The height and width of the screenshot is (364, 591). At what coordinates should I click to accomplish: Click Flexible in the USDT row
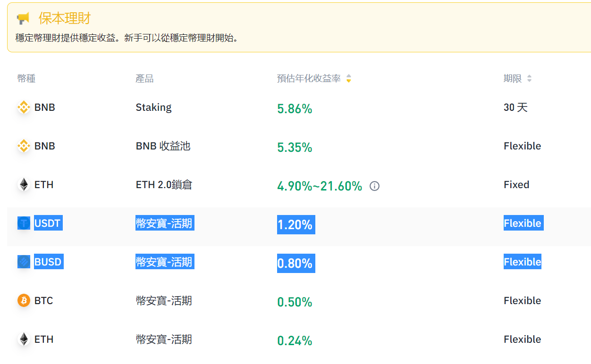(x=523, y=223)
